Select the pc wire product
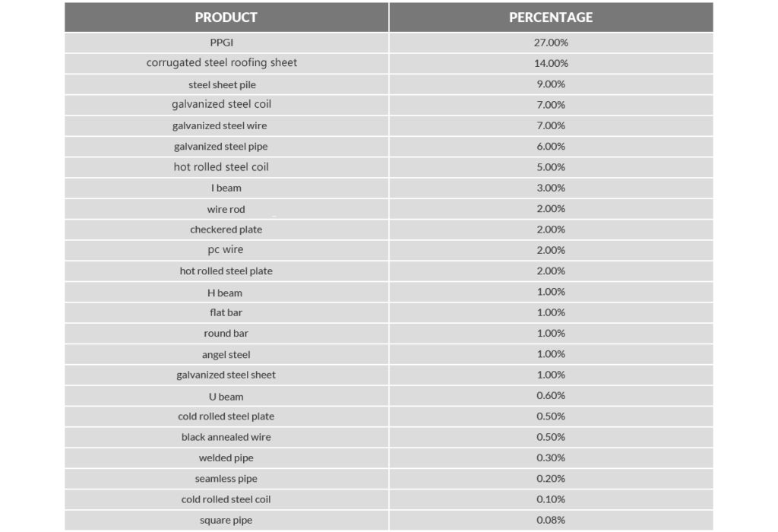 pyautogui.click(x=226, y=249)
